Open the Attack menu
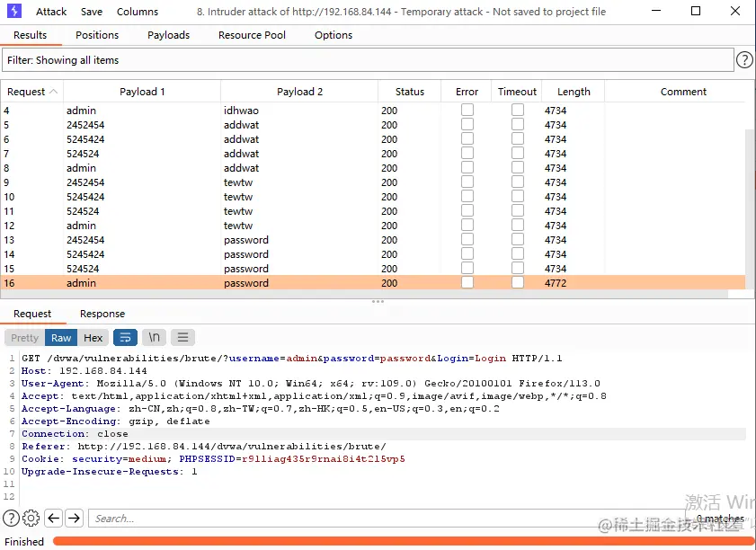Screen dimensions: 756x550 tap(51, 12)
